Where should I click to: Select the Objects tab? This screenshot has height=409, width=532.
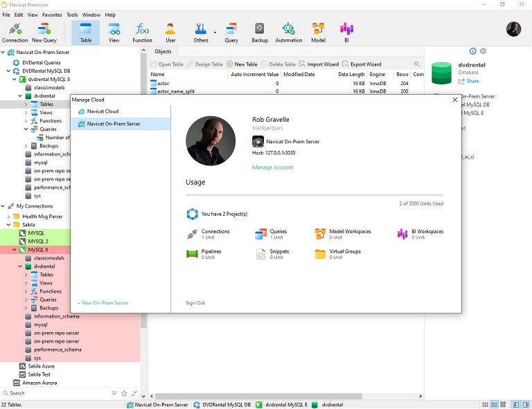point(163,51)
